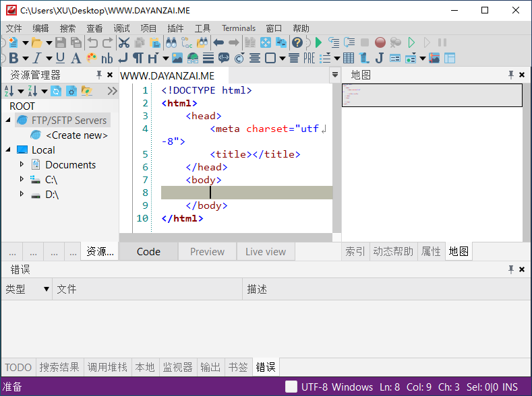The height and width of the screenshot is (396, 532).
Task: Click the red Record breakpoint circle icon
Action: (380, 42)
